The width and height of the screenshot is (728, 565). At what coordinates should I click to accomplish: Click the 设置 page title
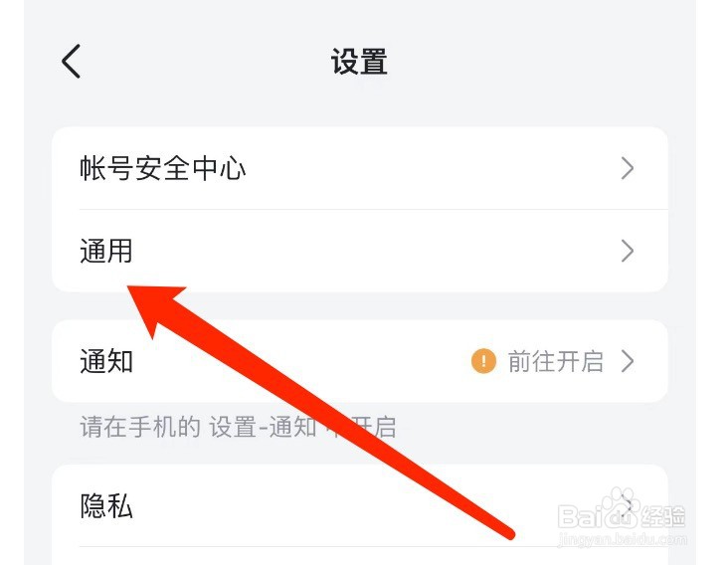(x=359, y=62)
